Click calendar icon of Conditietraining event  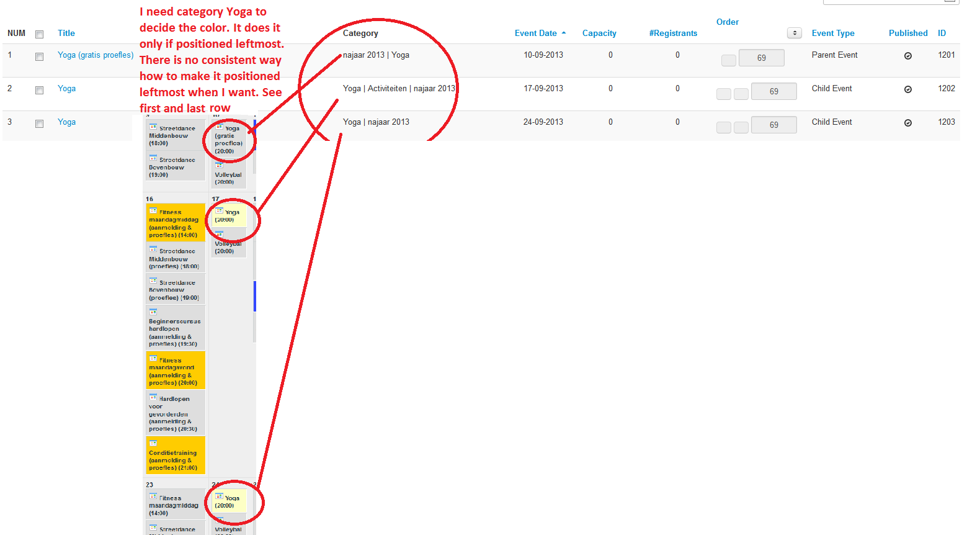coord(153,443)
